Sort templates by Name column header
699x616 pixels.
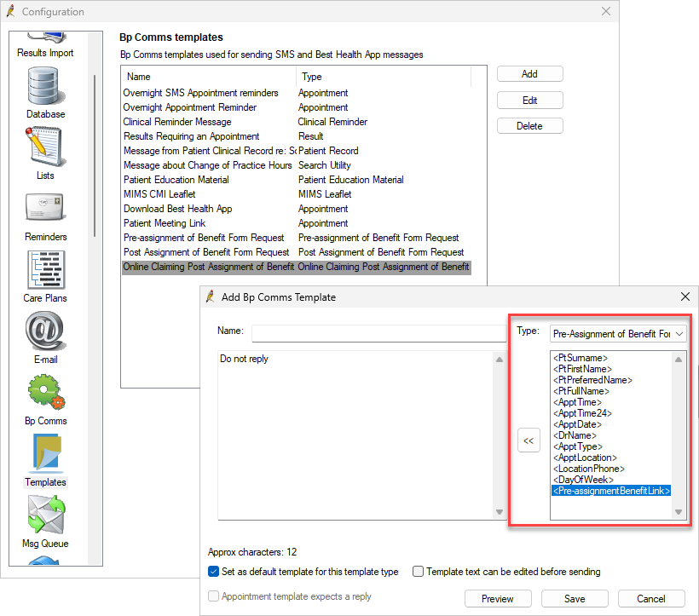209,77
